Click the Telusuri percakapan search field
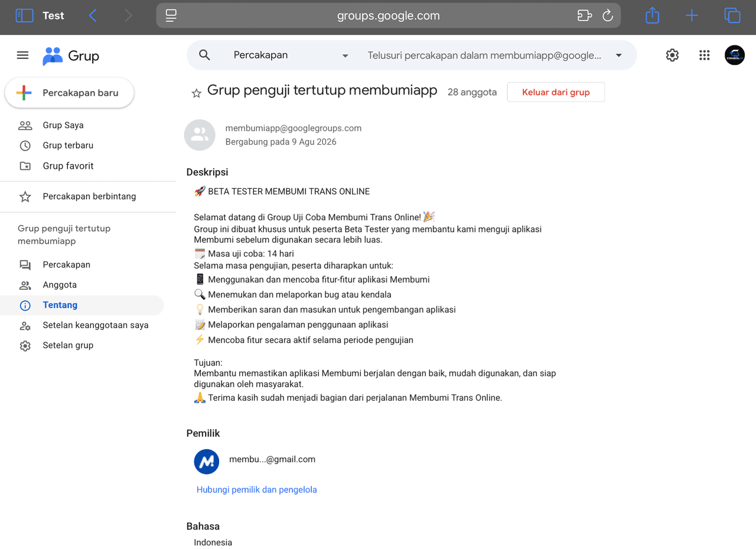This screenshot has width=756, height=549. point(484,55)
